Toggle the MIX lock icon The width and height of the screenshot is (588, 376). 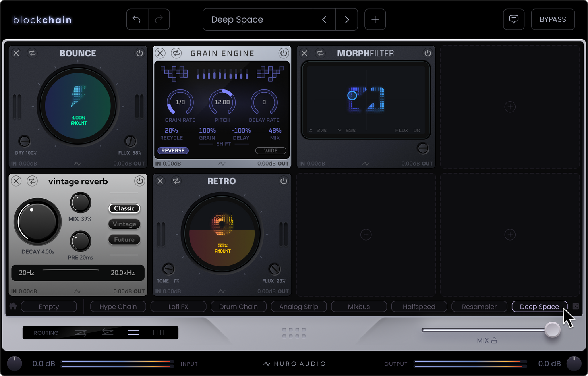[494, 340]
